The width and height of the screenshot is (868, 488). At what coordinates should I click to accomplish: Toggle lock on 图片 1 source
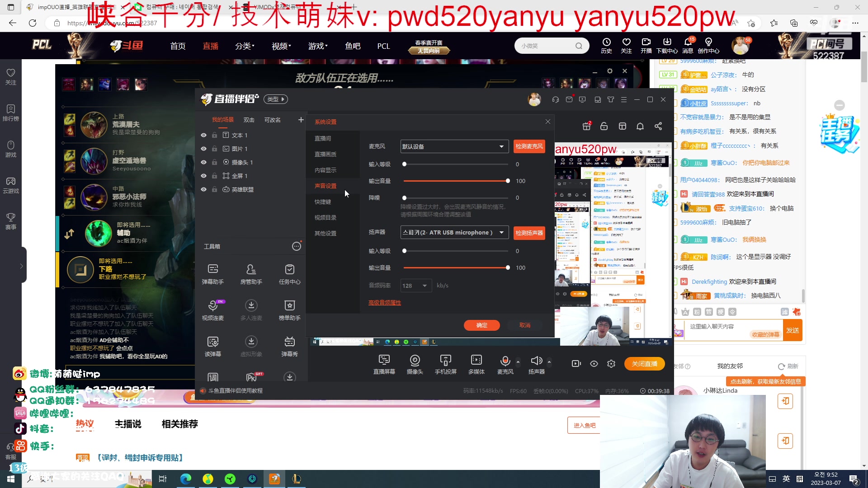click(x=214, y=149)
